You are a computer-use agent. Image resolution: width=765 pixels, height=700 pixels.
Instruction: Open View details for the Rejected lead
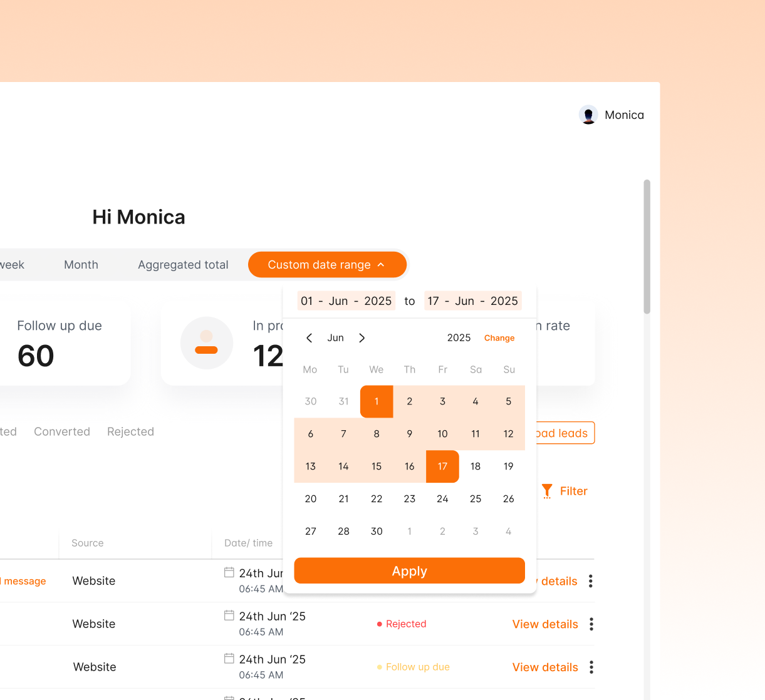click(x=544, y=624)
